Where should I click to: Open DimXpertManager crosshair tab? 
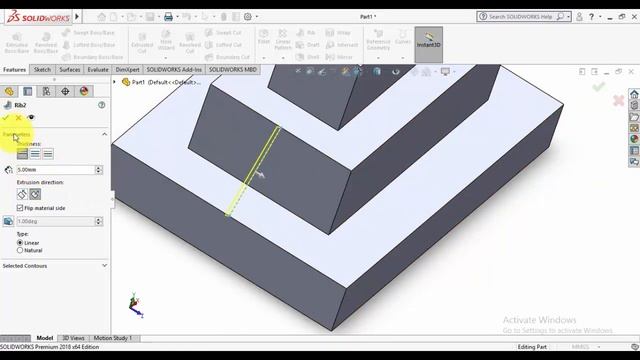tap(65, 91)
